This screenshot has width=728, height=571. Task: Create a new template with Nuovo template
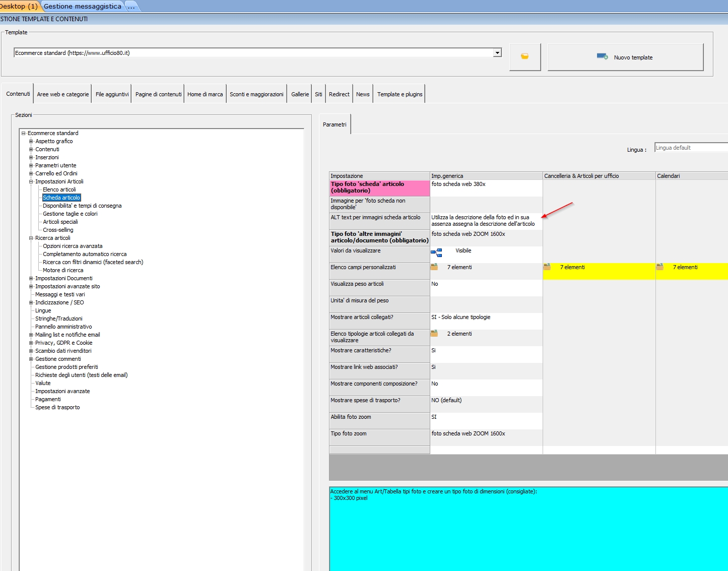tap(625, 57)
